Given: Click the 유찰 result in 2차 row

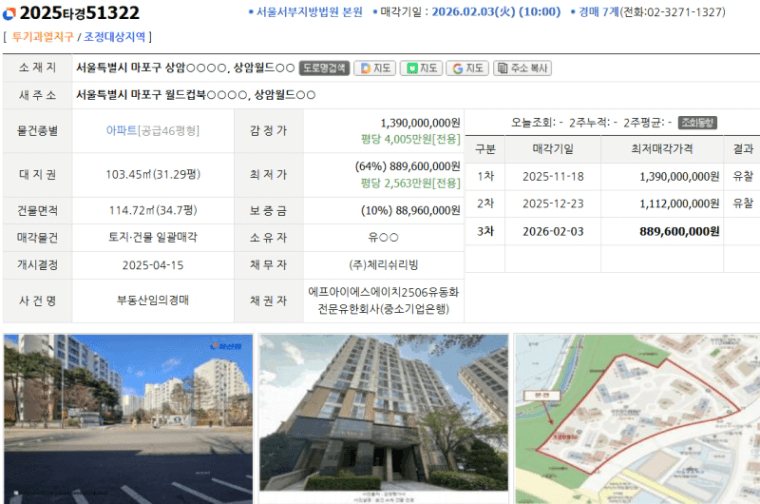Looking at the screenshot, I should point(743,204).
